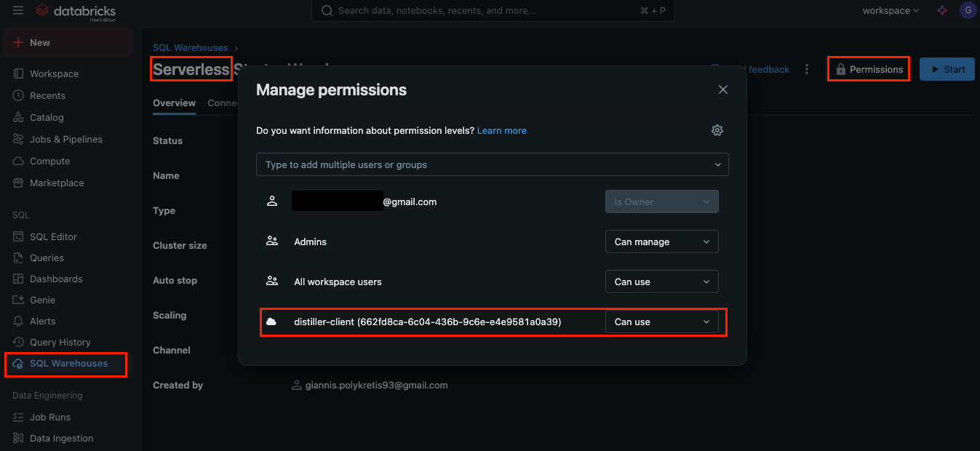Open the three-dot more options menu
The width and height of the screenshot is (980, 451).
click(x=806, y=69)
